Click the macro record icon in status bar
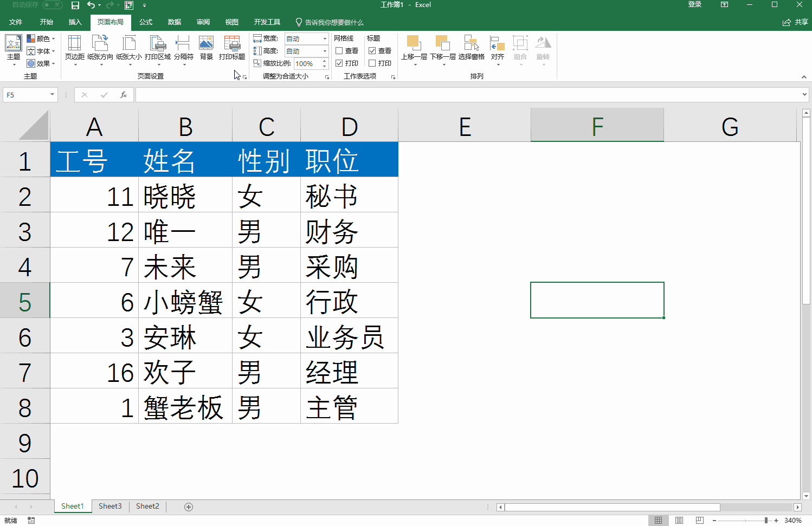 pyautogui.click(x=31, y=521)
